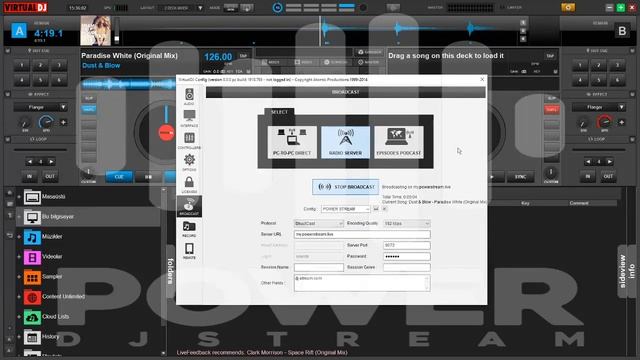Expand the Masaüstü tree node

tap(19, 197)
